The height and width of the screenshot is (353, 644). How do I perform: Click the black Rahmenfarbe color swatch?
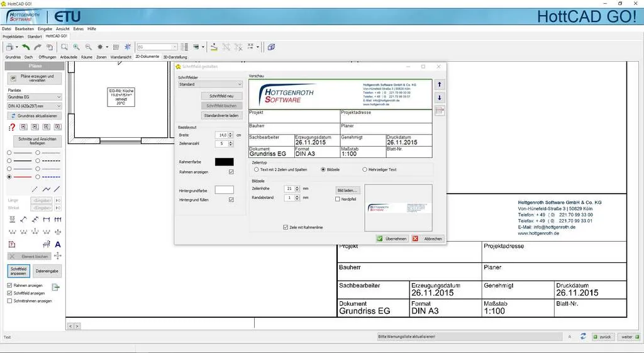coord(224,162)
